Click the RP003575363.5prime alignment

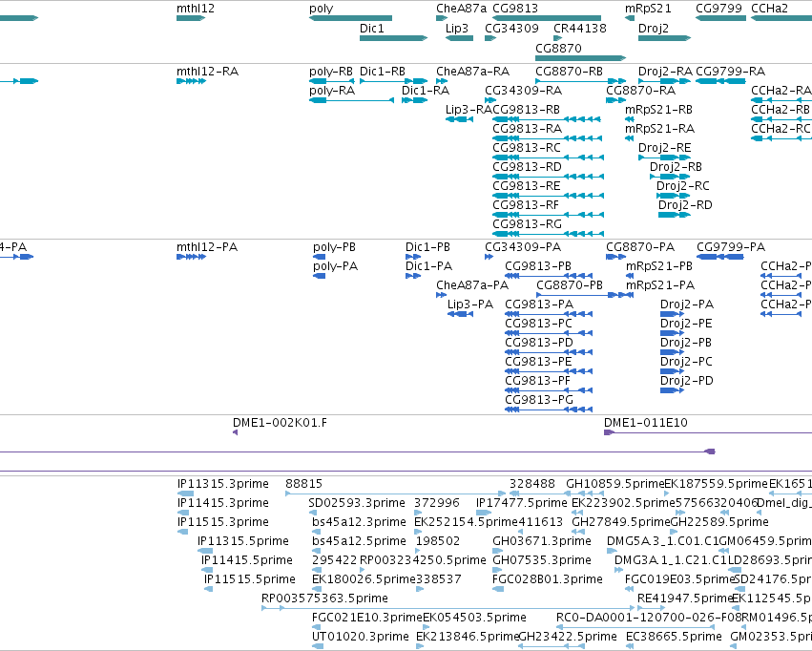pos(448,608)
